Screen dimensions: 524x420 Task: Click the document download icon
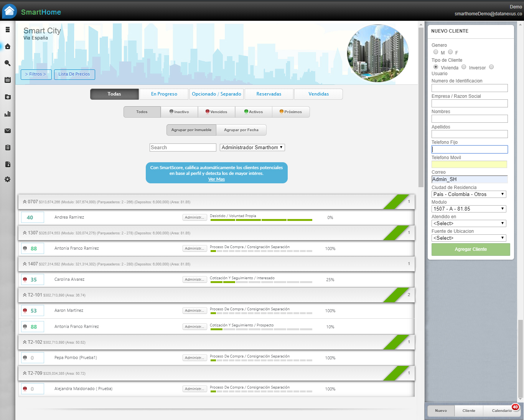coord(7,164)
